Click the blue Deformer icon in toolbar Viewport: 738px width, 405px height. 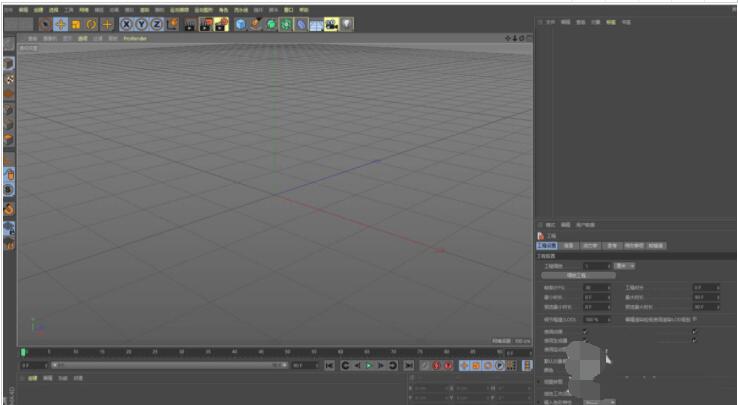pos(301,23)
